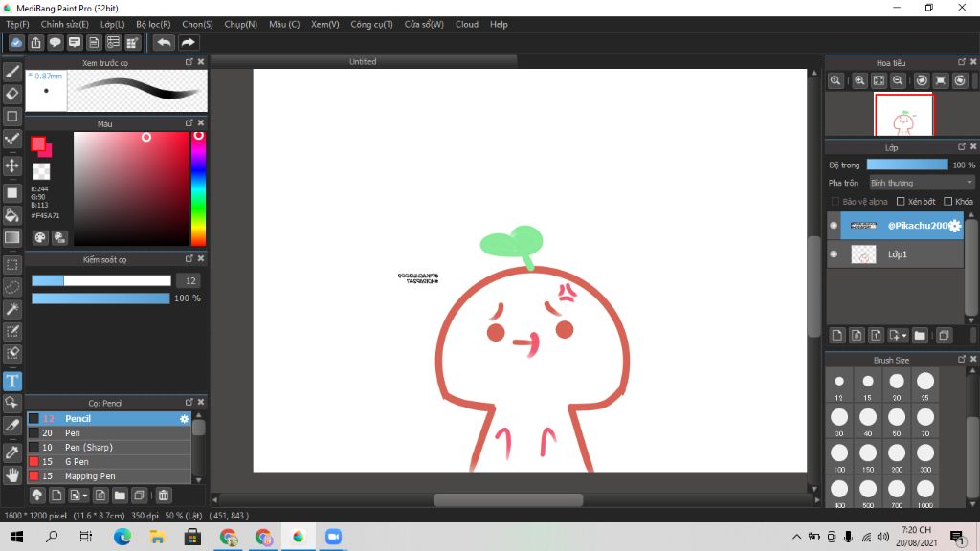Click the transparent color swatch
The width and height of the screenshot is (980, 551).
coord(41,170)
